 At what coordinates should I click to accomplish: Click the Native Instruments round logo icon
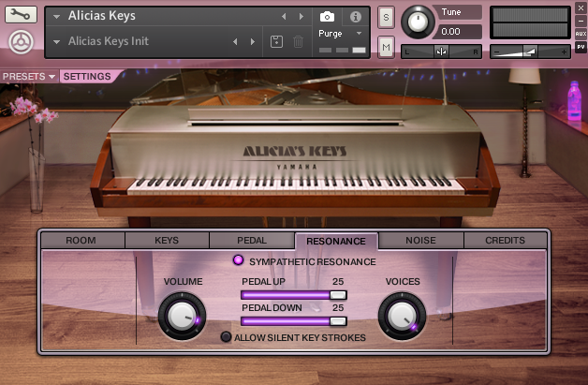point(21,42)
